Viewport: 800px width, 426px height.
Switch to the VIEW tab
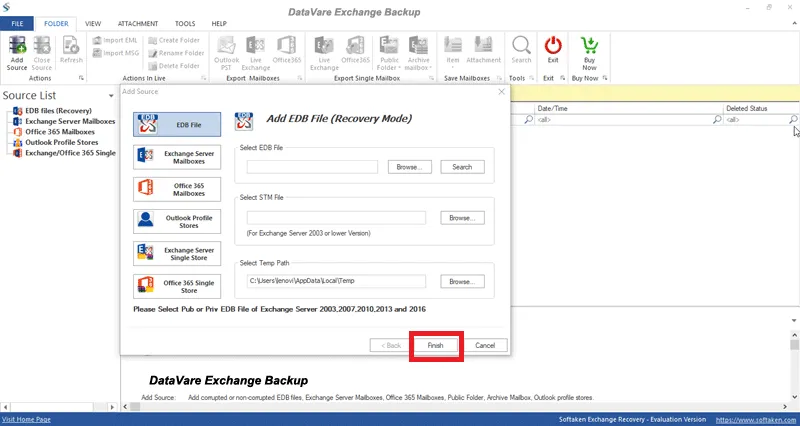point(93,23)
